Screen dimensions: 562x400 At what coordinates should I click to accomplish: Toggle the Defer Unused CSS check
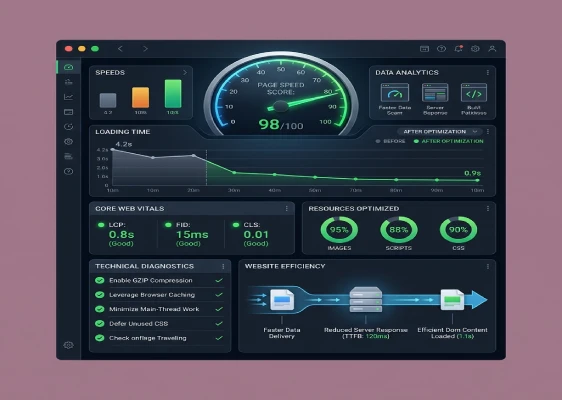click(100, 323)
